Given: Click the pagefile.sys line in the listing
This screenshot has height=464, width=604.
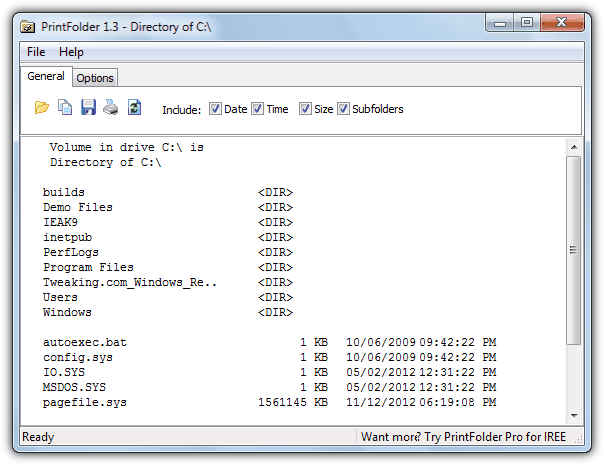Looking at the screenshot, I should [x=84, y=402].
